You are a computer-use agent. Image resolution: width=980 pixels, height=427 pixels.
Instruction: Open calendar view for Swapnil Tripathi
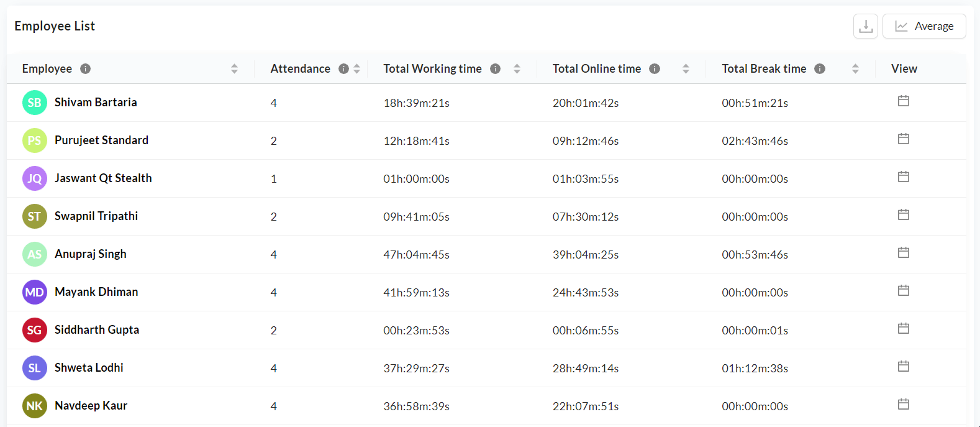[x=904, y=214]
